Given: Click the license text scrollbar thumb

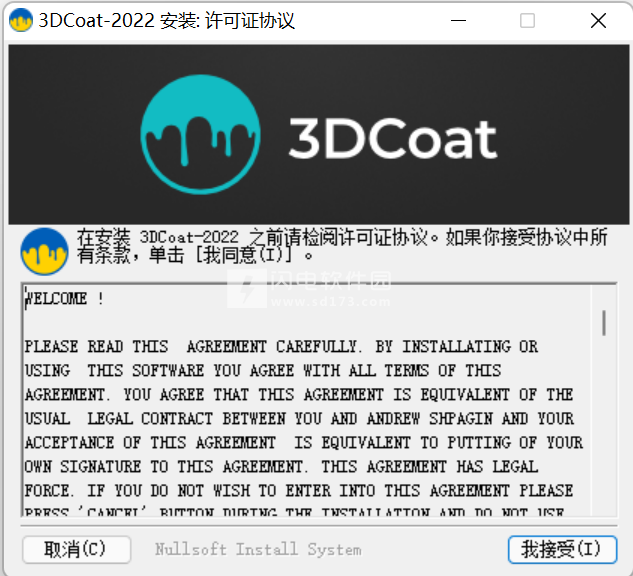Looking at the screenshot, I should 604,322.
